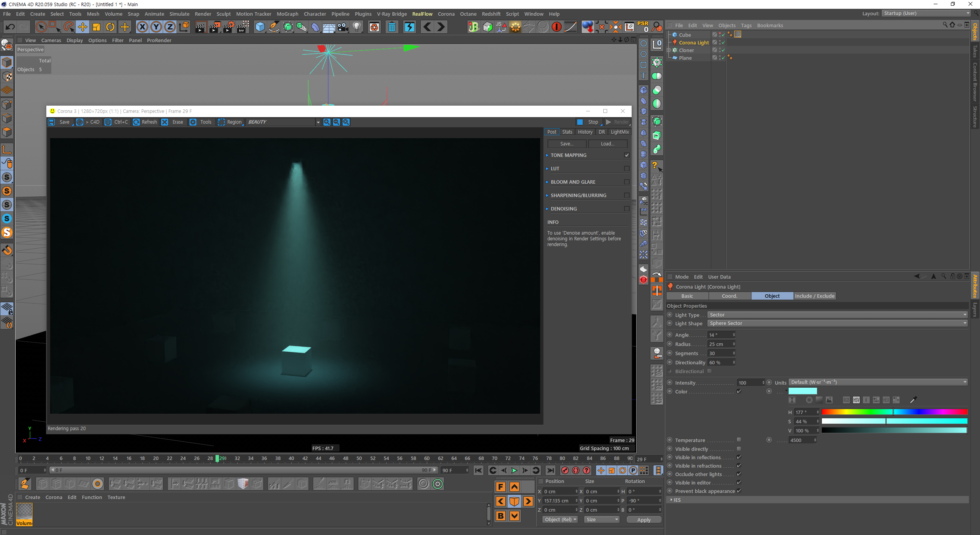Enable the DENOISING checkbox

click(627, 209)
